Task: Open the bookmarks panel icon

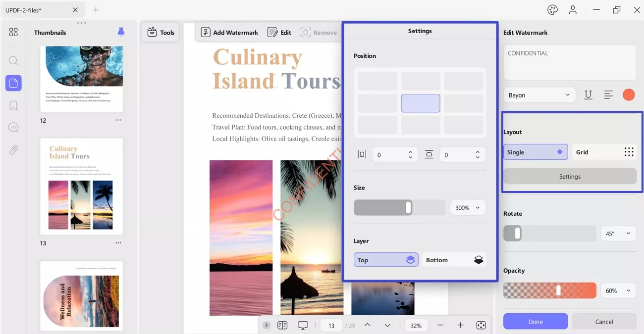Action: [x=13, y=105]
